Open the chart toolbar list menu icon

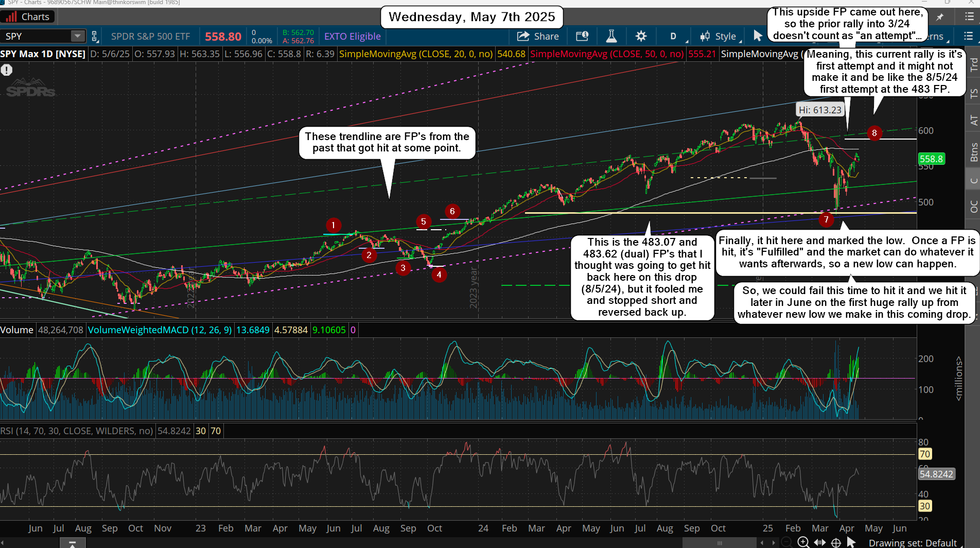[x=968, y=36]
